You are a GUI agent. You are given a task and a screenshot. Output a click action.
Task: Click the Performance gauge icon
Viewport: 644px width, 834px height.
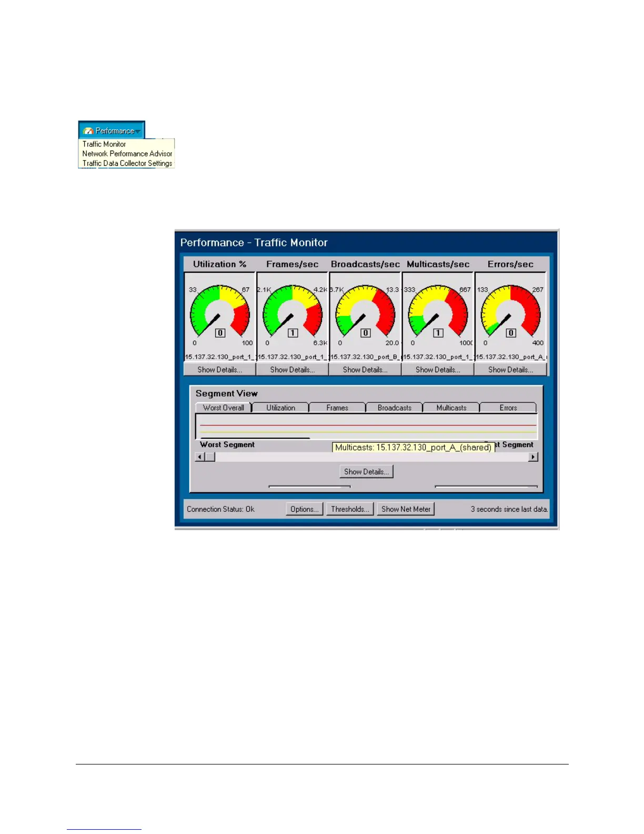point(88,131)
